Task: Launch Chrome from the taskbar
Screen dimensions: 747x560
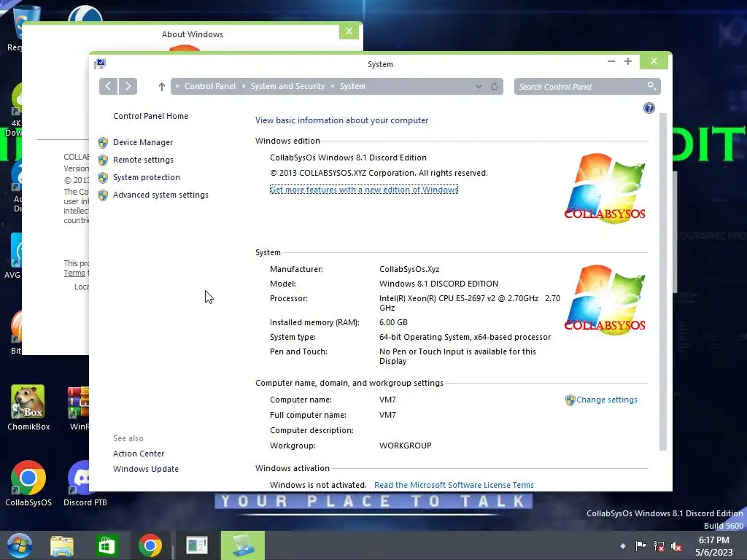Action: click(x=150, y=545)
